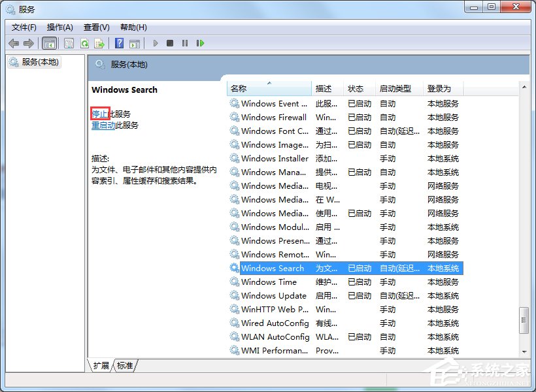Viewport: 536px width, 392px height.
Task: Click the Back navigation arrow icon
Action: click(x=14, y=43)
